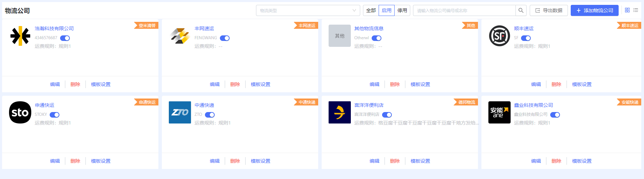Focus the logistics company search field
Image resolution: width=644 pixels, height=179 pixels.
464,10
